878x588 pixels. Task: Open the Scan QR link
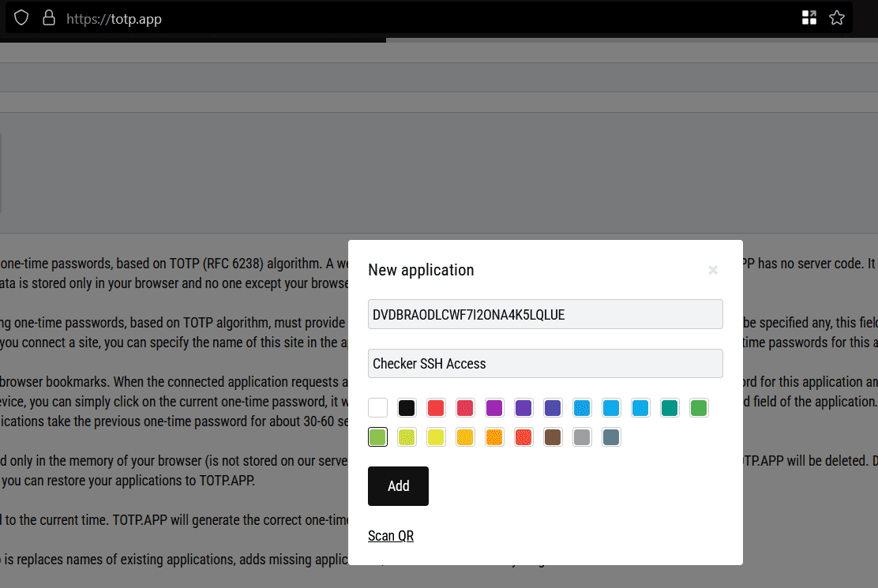(x=391, y=536)
